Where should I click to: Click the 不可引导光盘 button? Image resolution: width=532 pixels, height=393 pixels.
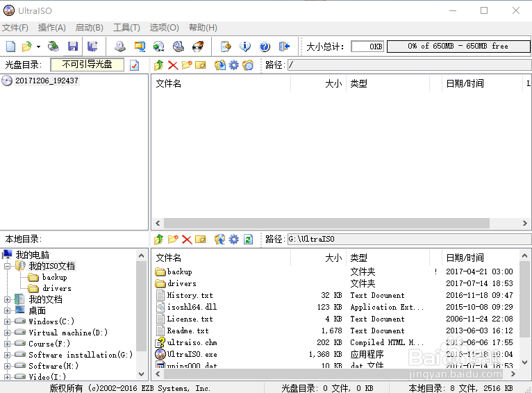click(88, 65)
